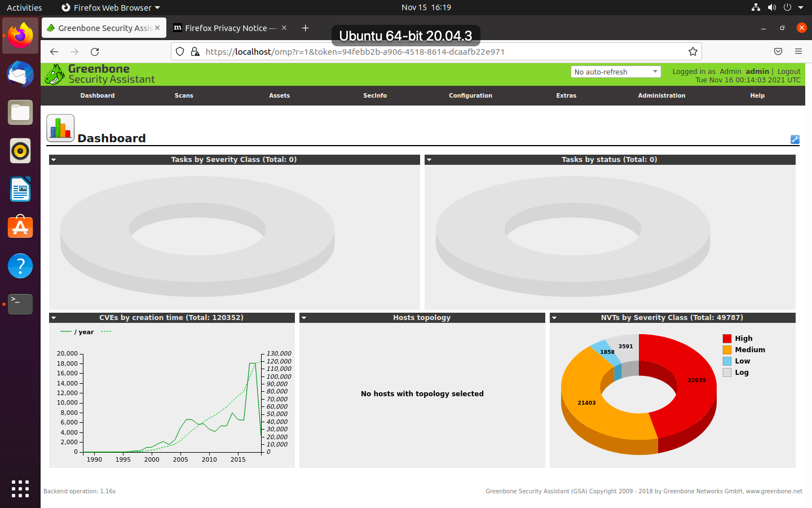Launch Thunderbird from the dock
812x508 pixels.
coord(20,75)
